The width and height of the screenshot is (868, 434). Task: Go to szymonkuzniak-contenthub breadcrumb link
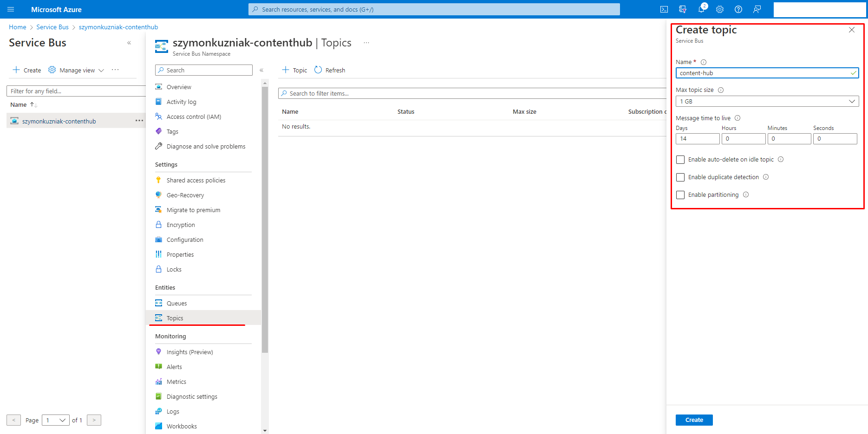pos(118,27)
